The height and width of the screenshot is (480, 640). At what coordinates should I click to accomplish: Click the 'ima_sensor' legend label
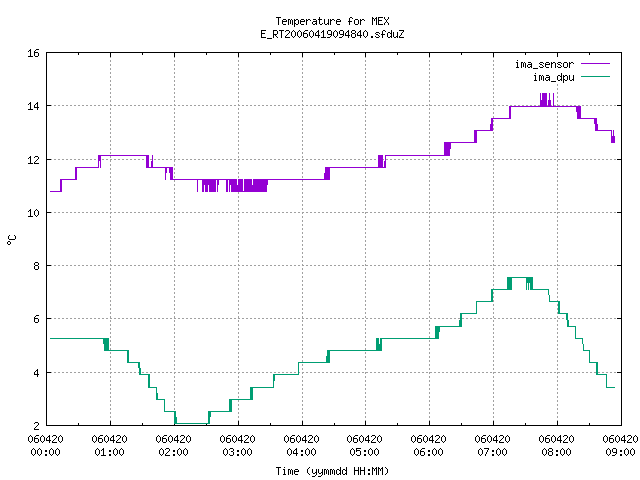click(x=544, y=64)
